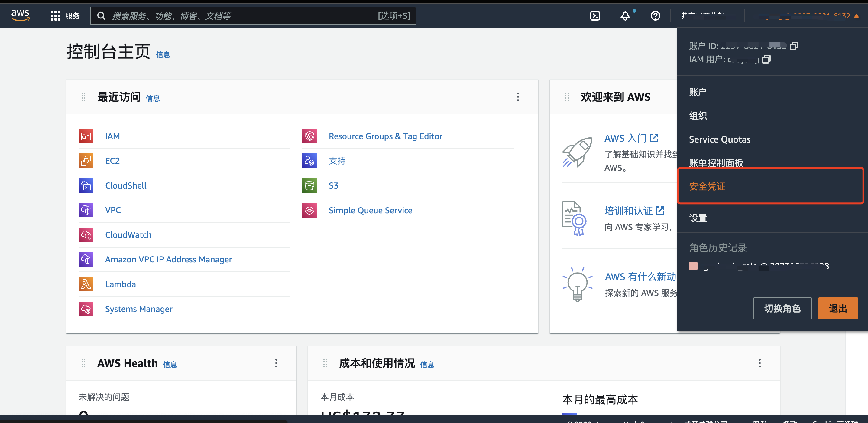Select 账单控制面板 in the account menu

(716, 162)
